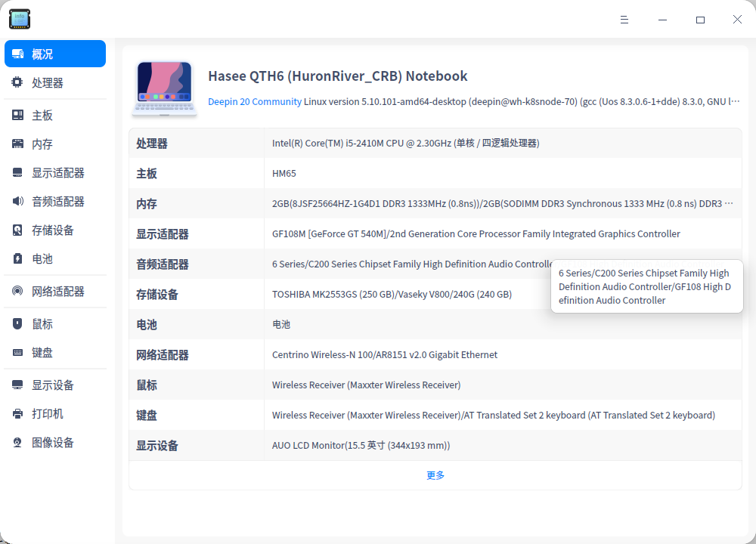Open the 内存 memory section icon
The width and height of the screenshot is (756, 544).
pos(17,143)
